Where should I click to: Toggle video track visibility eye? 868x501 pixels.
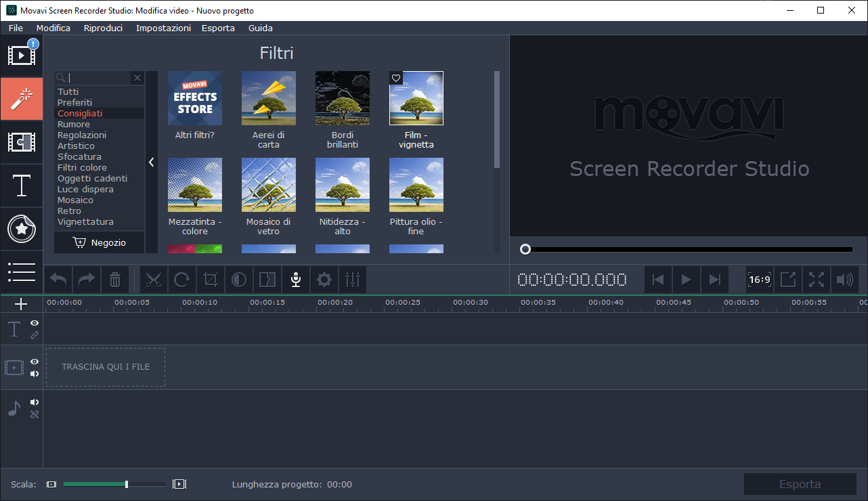click(x=35, y=362)
